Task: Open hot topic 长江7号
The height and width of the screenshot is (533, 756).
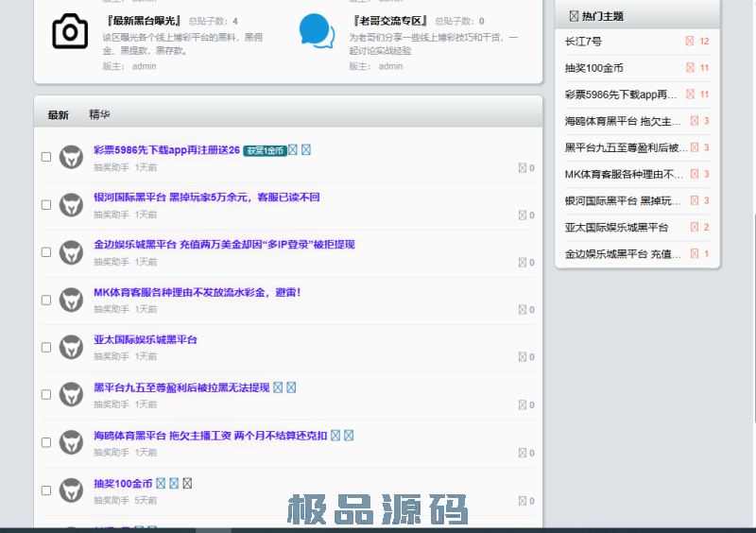Action: point(583,42)
